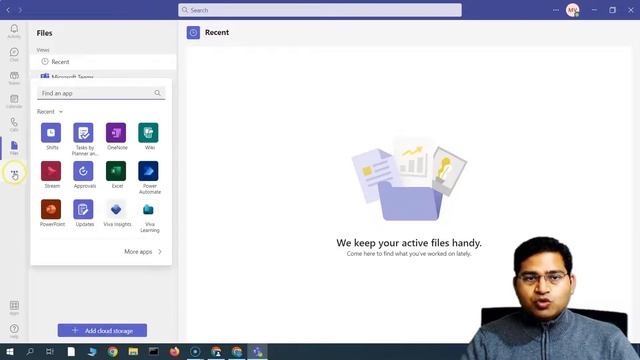Viewport: 640px width, 360px height.
Task: Expand the Recent apps dropdown
Action: pos(50,112)
